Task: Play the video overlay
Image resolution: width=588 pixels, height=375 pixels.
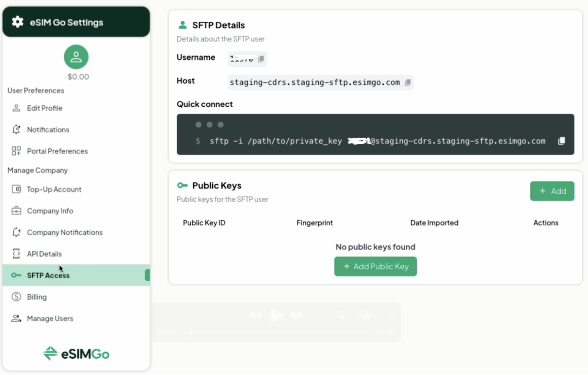Action: point(277,315)
